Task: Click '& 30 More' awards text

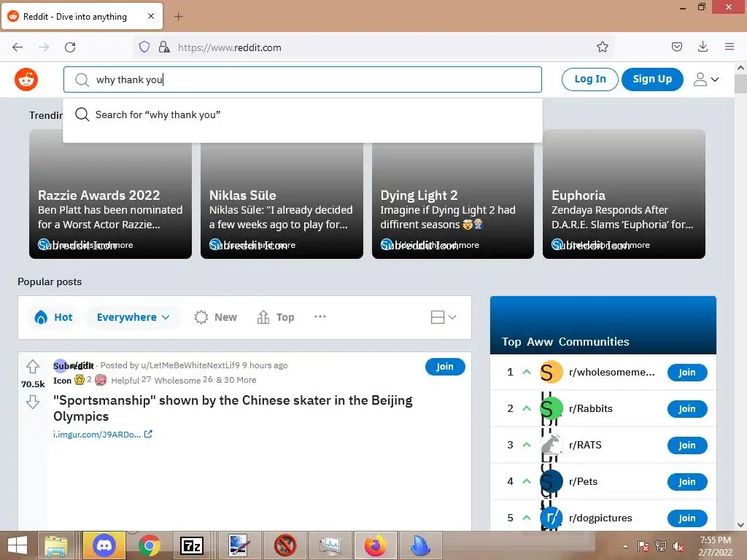Action: pyautogui.click(x=236, y=380)
